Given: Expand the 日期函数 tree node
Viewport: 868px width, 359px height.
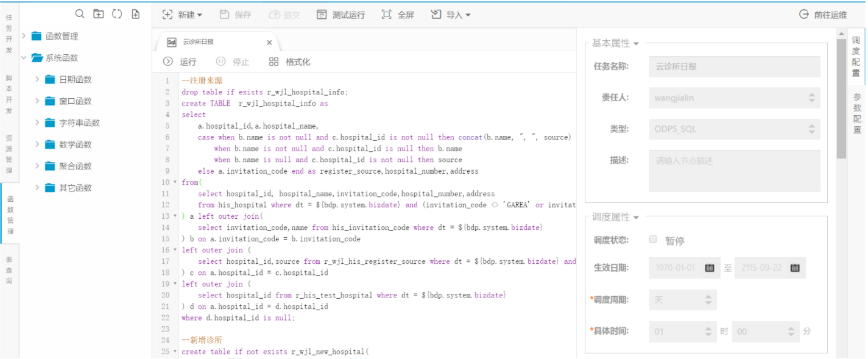Looking at the screenshot, I should [x=37, y=79].
